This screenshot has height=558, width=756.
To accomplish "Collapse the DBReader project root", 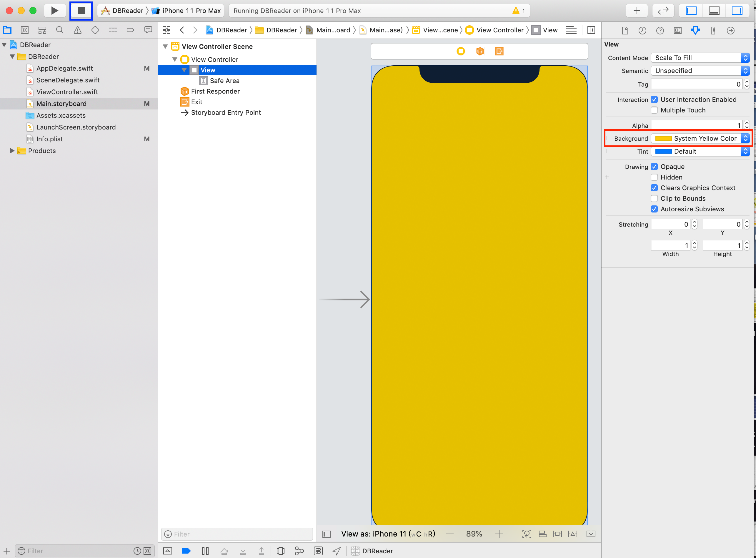I will pyautogui.click(x=4, y=44).
